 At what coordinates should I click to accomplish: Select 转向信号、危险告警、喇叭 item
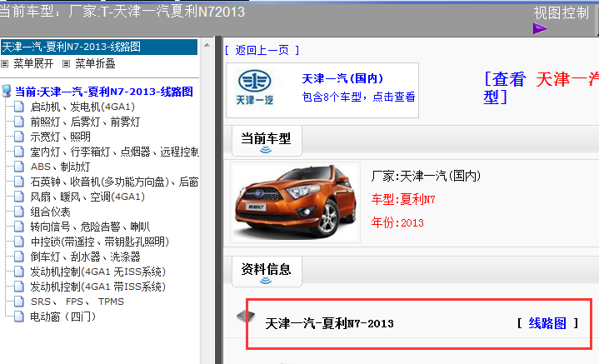pyautogui.click(x=90, y=227)
